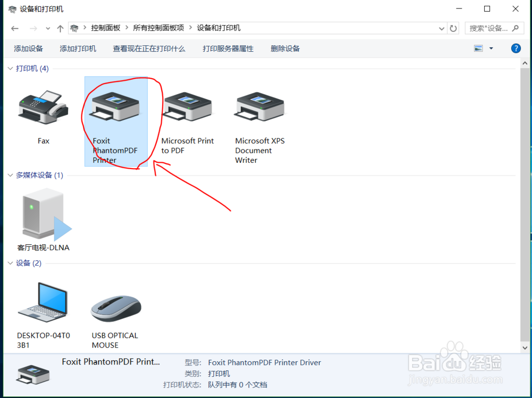The width and height of the screenshot is (532, 398).
Task: Open the view options dropdown arrow
Action: (491, 48)
